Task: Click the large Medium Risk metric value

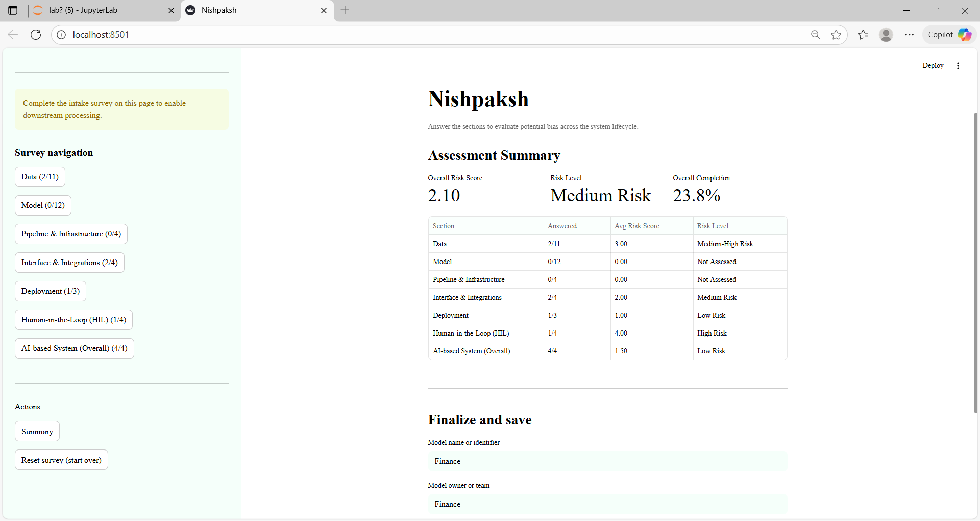Action: [x=601, y=195]
